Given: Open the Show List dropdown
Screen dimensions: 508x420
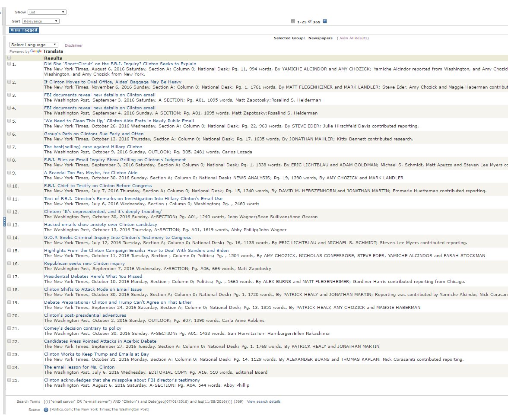Looking at the screenshot, I should (x=47, y=12).
